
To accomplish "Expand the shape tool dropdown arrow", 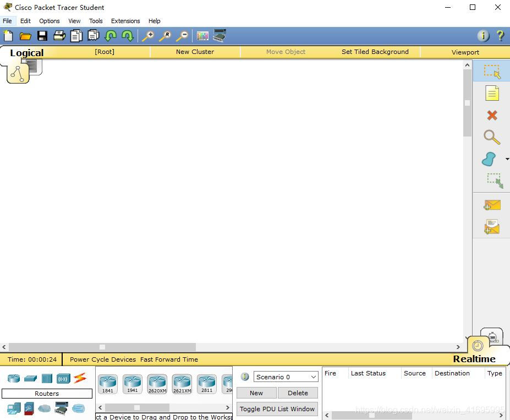I will click(507, 159).
